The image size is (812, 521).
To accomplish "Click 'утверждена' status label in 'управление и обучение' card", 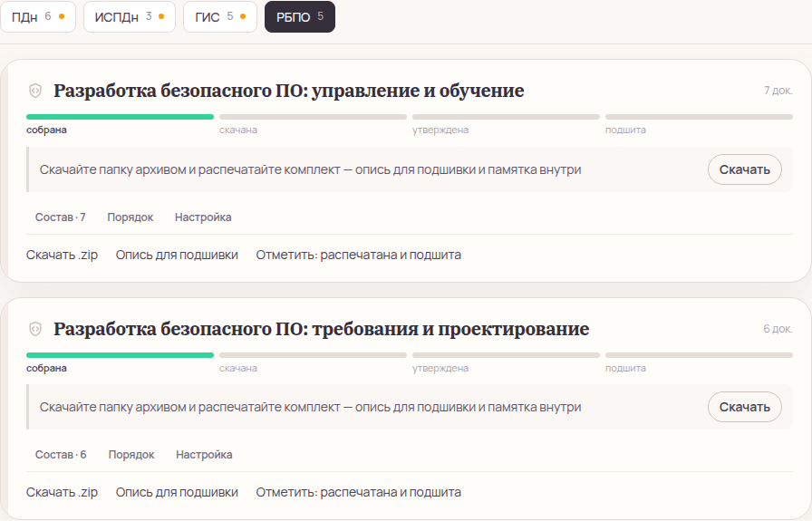I will pos(440,130).
